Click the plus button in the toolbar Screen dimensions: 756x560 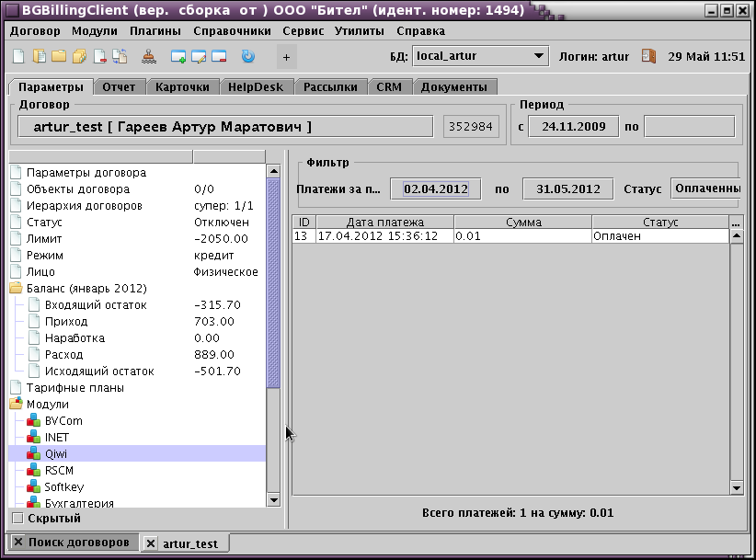point(285,57)
